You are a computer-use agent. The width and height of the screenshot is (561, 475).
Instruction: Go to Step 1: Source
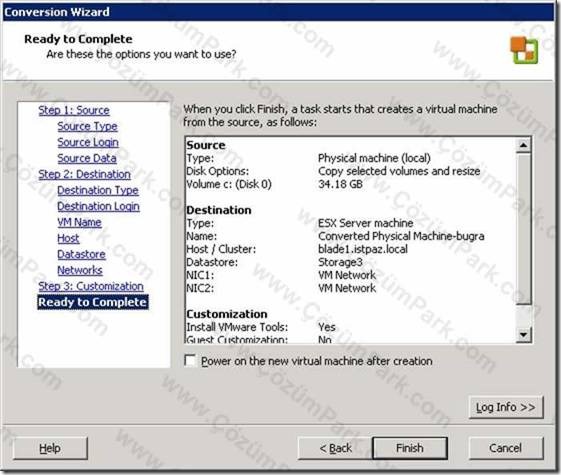pyautogui.click(x=74, y=110)
